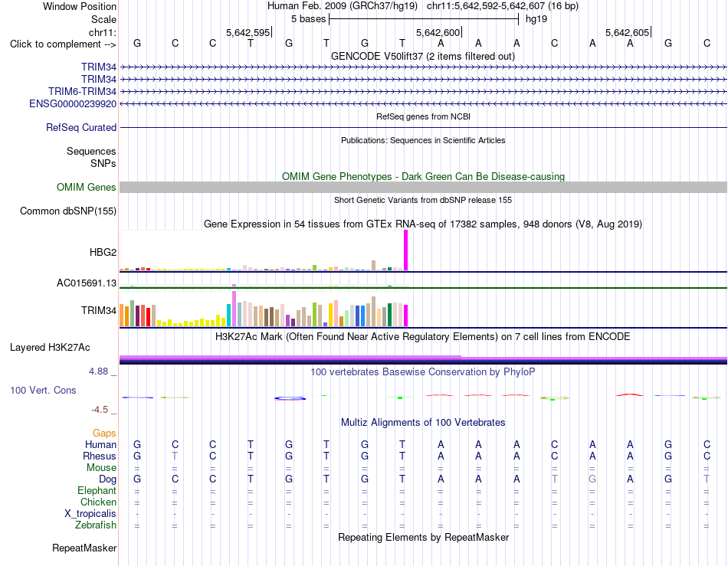Image resolution: width=728 pixels, height=566 pixels.
Task: Click the 100 Vert. Cons track label
Action: tap(43, 390)
